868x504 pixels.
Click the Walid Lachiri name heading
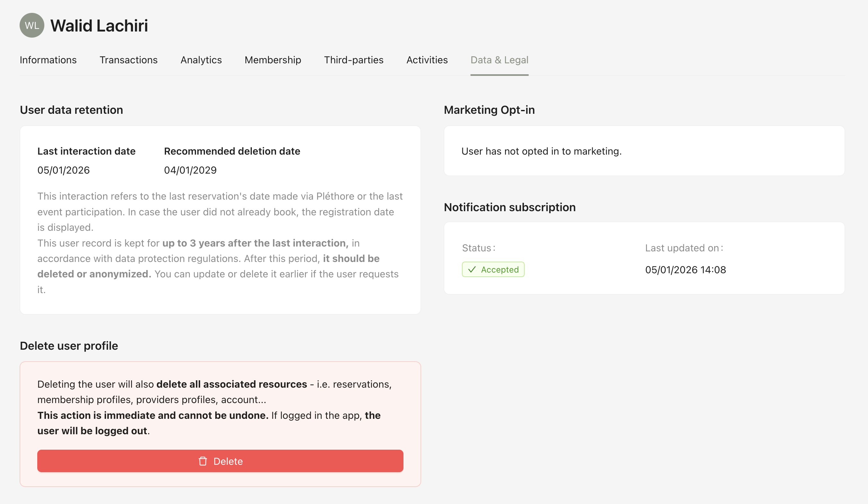click(x=99, y=26)
